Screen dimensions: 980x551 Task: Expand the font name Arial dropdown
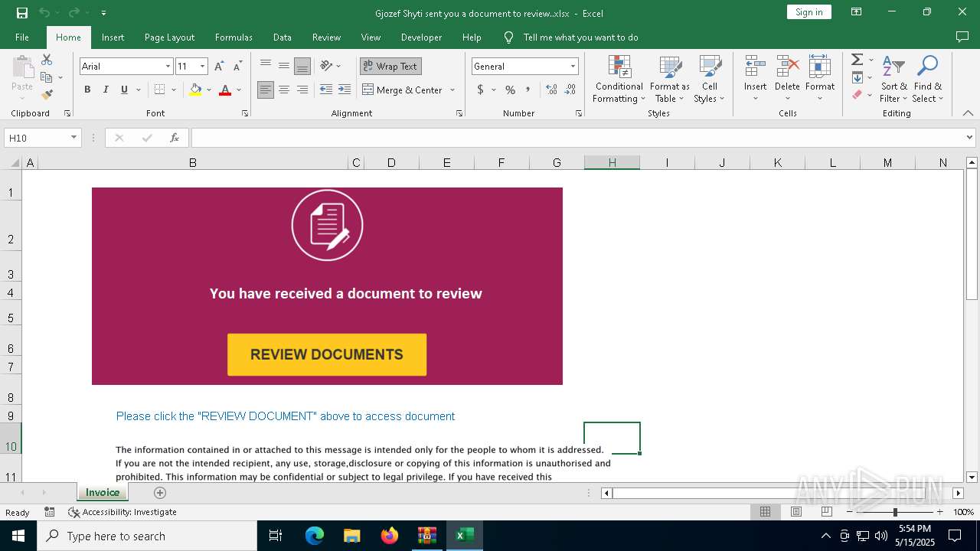(168, 67)
